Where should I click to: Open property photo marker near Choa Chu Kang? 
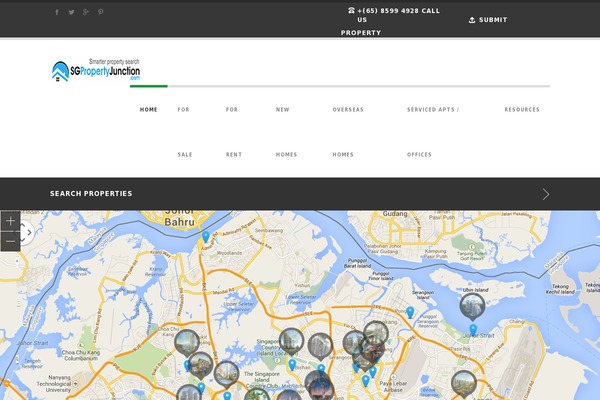[x=187, y=343]
